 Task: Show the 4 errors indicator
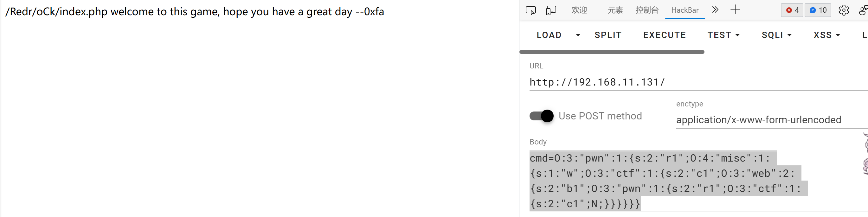(x=792, y=10)
